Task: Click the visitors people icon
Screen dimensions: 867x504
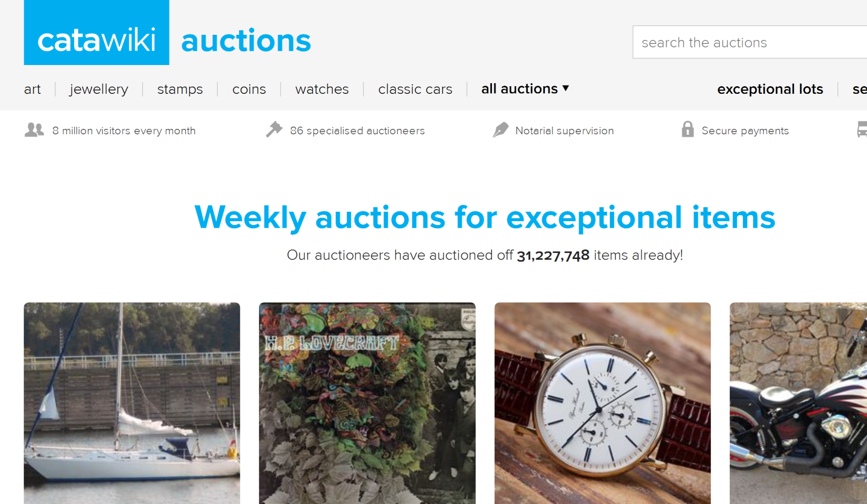Action: pos(34,130)
